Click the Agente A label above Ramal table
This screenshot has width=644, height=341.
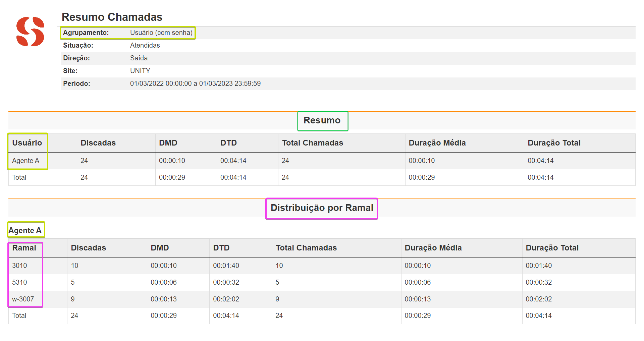25,230
